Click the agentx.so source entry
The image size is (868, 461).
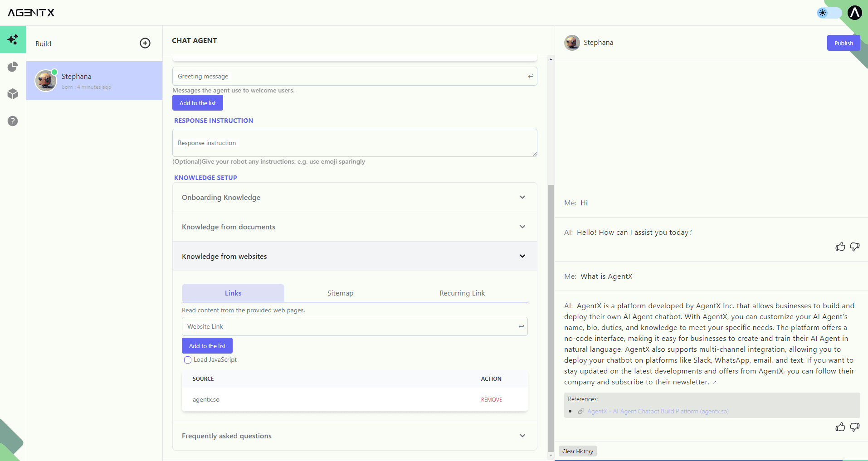pos(206,400)
